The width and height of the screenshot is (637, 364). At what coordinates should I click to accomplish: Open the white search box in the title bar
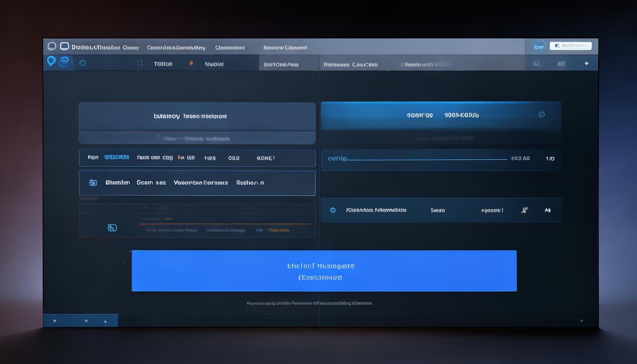click(571, 46)
